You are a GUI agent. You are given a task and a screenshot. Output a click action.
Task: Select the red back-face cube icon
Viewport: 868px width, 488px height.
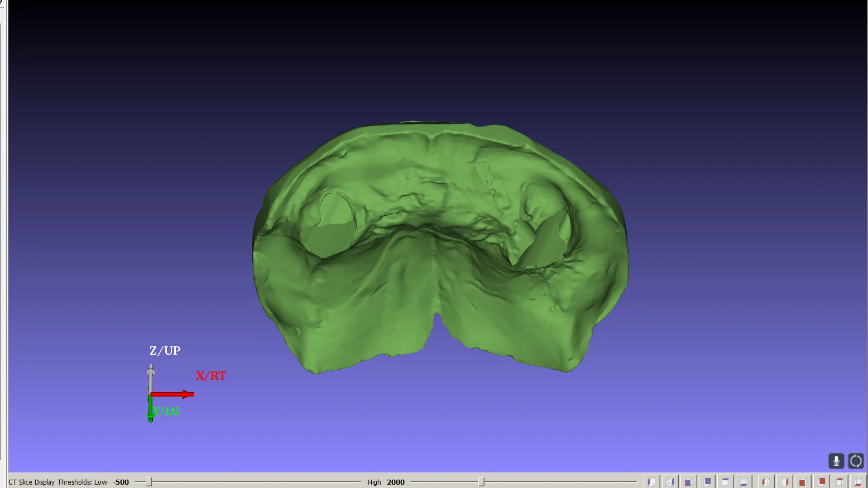tap(821, 482)
